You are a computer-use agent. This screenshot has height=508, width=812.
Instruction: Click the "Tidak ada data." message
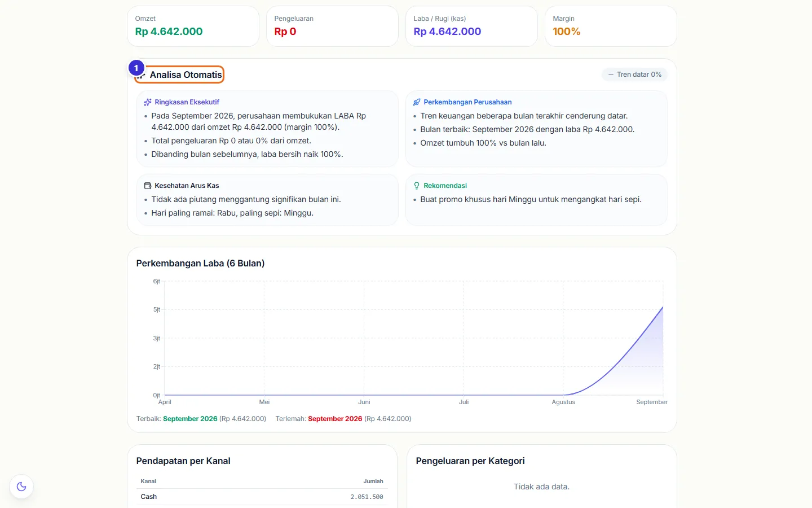point(541,487)
